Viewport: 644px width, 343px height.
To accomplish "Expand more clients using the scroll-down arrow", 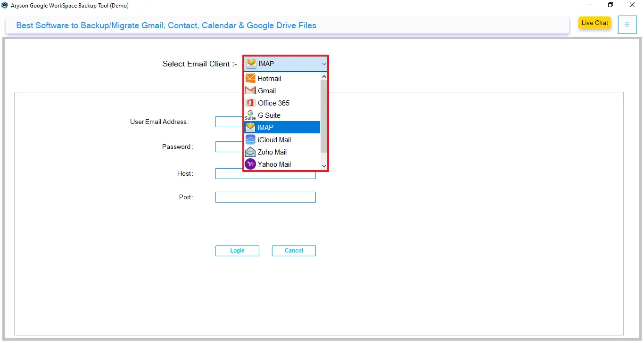I will pyautogui.click(x=324, y=166).
